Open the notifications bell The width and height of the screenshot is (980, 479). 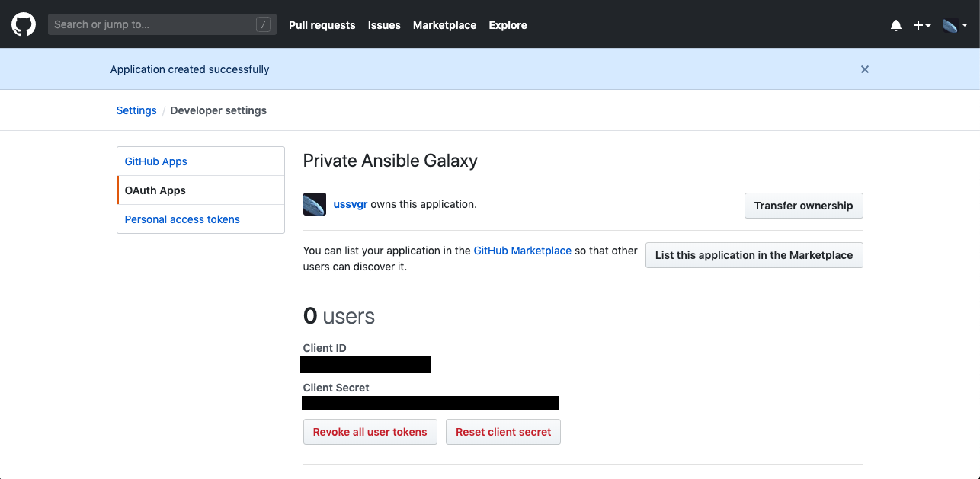tap(896, 25)
